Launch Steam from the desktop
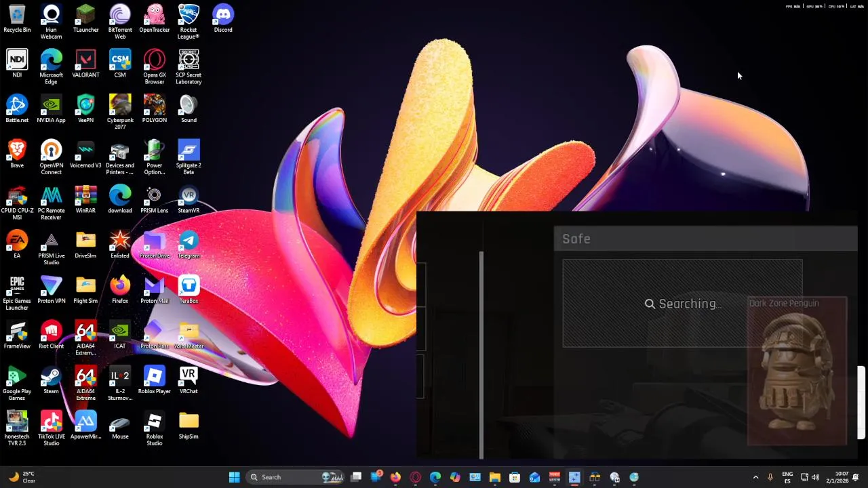This screenshot has width=868, height=488. 51,381
